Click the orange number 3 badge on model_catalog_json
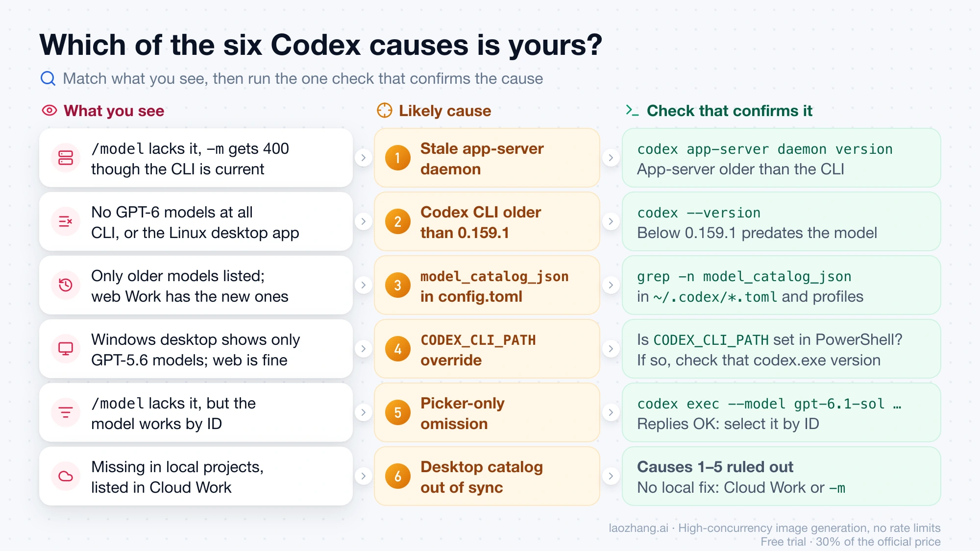This screenshot has width=980, height=551. coord(398,285)
